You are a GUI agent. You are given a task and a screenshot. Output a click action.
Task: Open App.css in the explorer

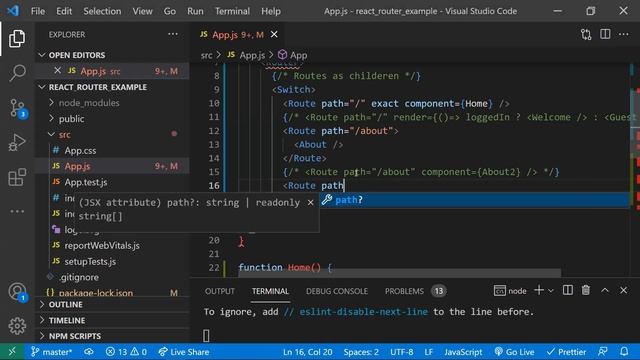pyautogui.click(x=112, y=151)
